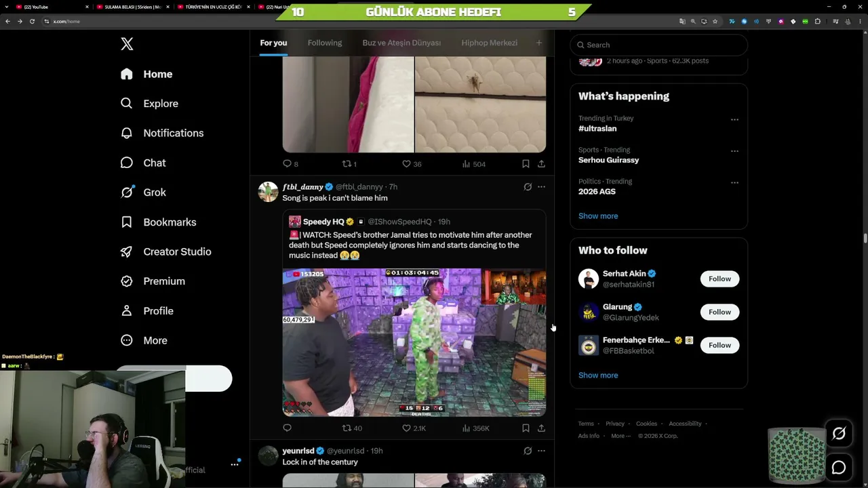
Task: Open options for Serhou Guirassy trend
Action: coord(734,151)
